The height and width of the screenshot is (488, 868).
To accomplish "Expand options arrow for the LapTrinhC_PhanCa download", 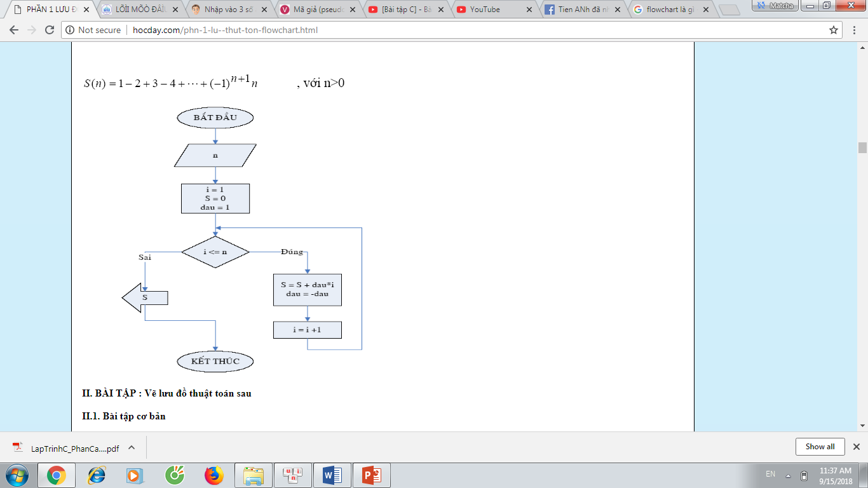I will 132,447.
